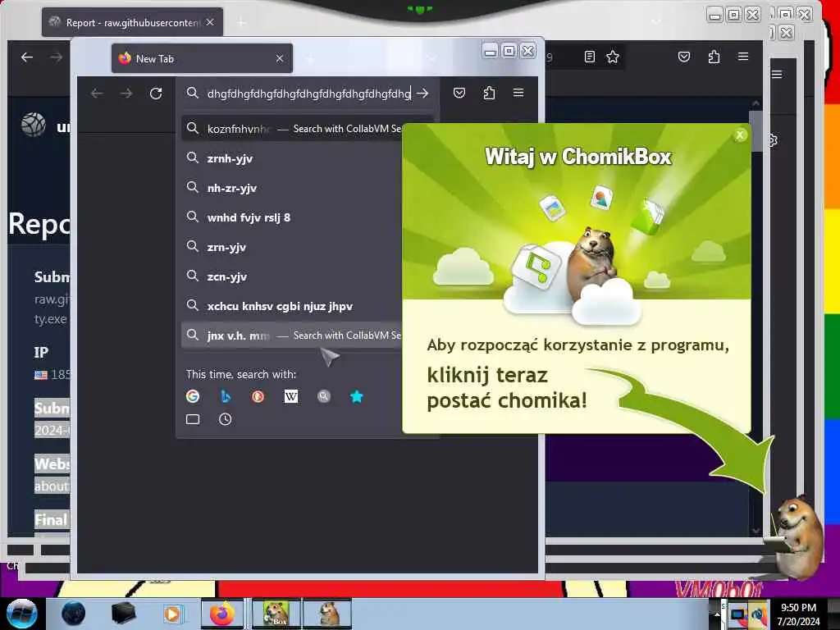Search this time with DuckDuckGo
Screen dimensions: 840x630
click(258, 396)
